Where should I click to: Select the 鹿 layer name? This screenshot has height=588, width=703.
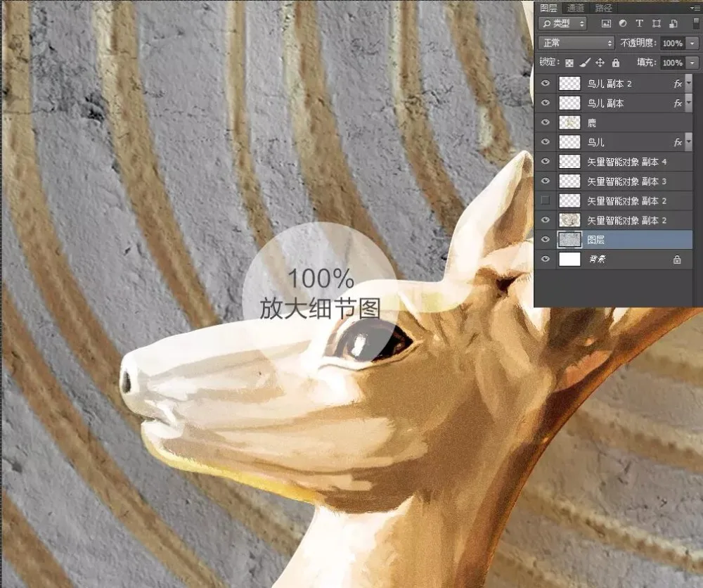[x=592, y=123]
